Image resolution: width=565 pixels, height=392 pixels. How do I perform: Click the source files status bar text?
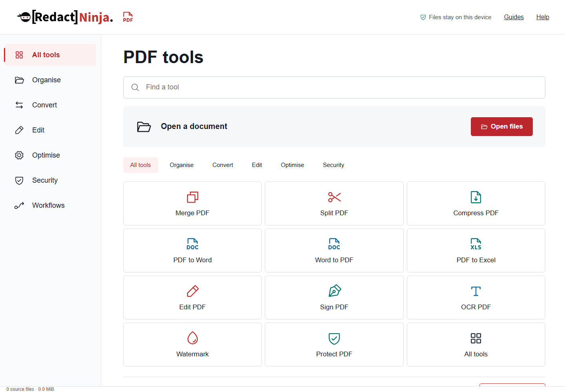[30, 389]
